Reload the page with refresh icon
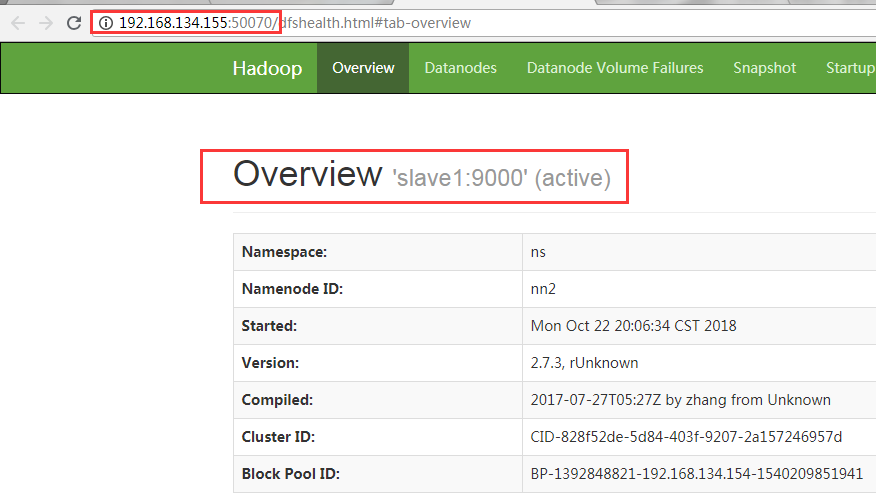This screenshot has height=496, width=876. 74,23
